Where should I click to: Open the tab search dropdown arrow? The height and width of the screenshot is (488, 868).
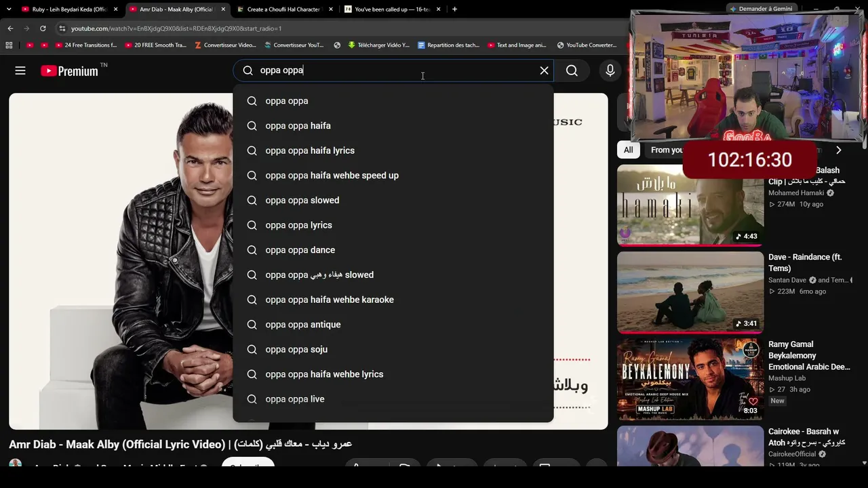point(9,9)
